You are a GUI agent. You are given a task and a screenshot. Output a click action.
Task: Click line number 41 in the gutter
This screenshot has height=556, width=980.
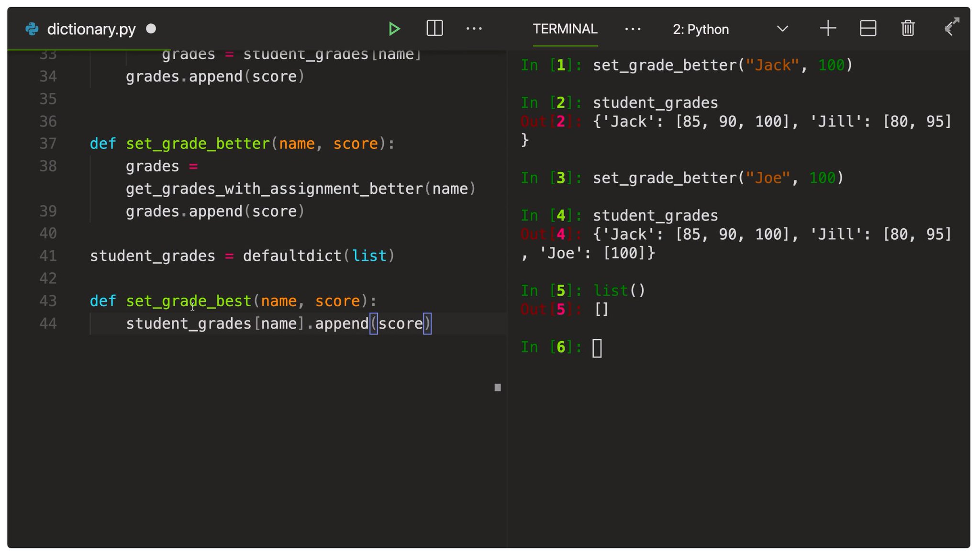point(48,256)
